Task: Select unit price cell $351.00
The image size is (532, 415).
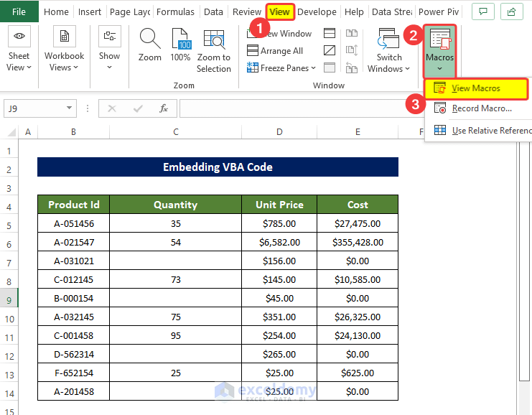Action: 279,317
